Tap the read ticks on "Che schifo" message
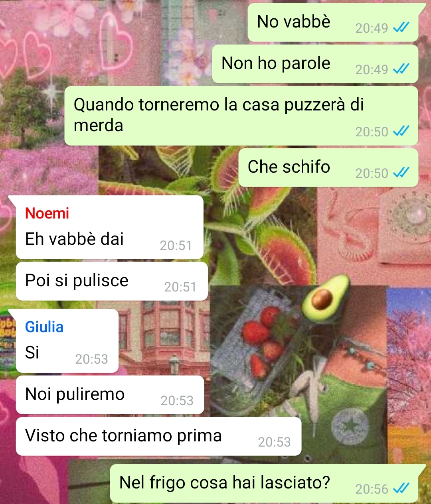This screenshot has width=431, height=504. 401,173
